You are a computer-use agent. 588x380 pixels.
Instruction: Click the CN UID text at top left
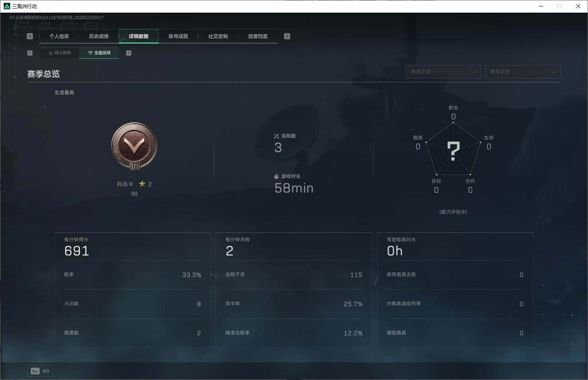pos(57,18)
